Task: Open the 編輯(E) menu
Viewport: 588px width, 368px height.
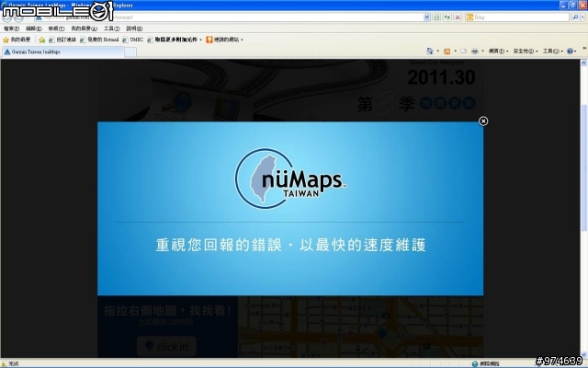Action: pos(34,29)
